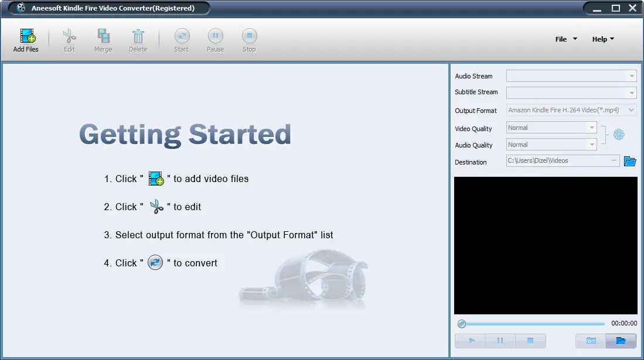644x360 pixels.
Task: Open destination folder icon beside path
Action: point(629,161)
